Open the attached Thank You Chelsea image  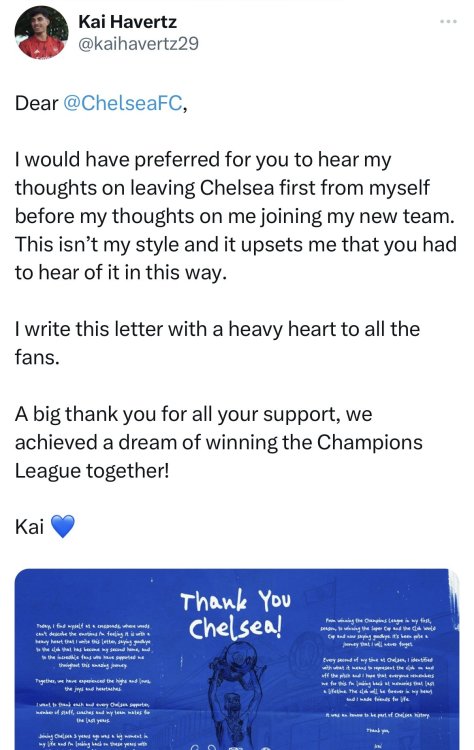[237, 659]
